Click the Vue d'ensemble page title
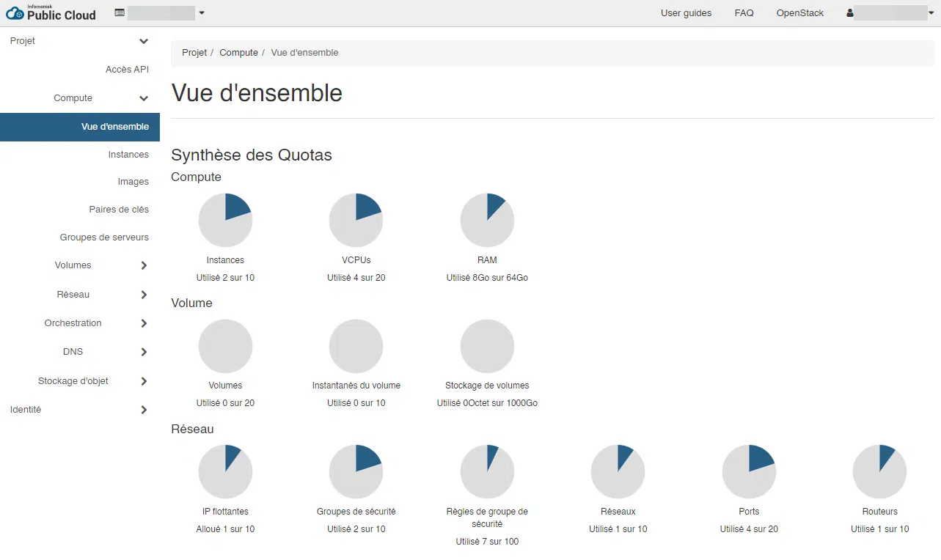941x560 pixels. (x=257, y=93)
